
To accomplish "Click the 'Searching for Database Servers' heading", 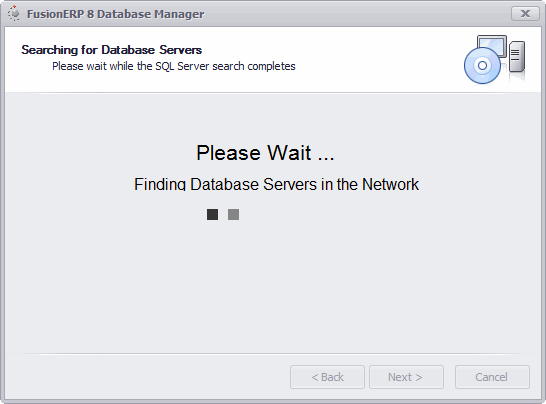I will point(111,50).
